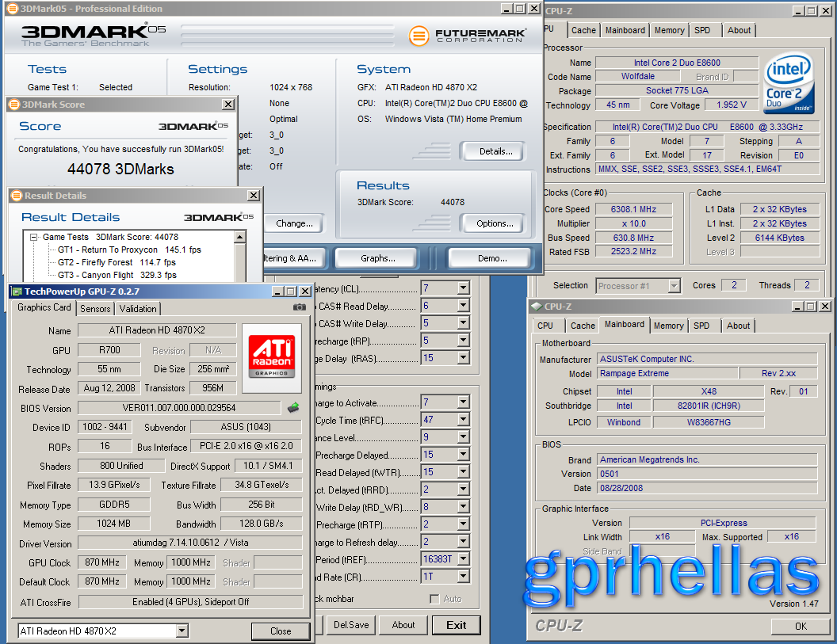This screenshot has height=644, width=837.
Task: Click the Core Speed 6308.1 MHz value
Action: [633, 209]
